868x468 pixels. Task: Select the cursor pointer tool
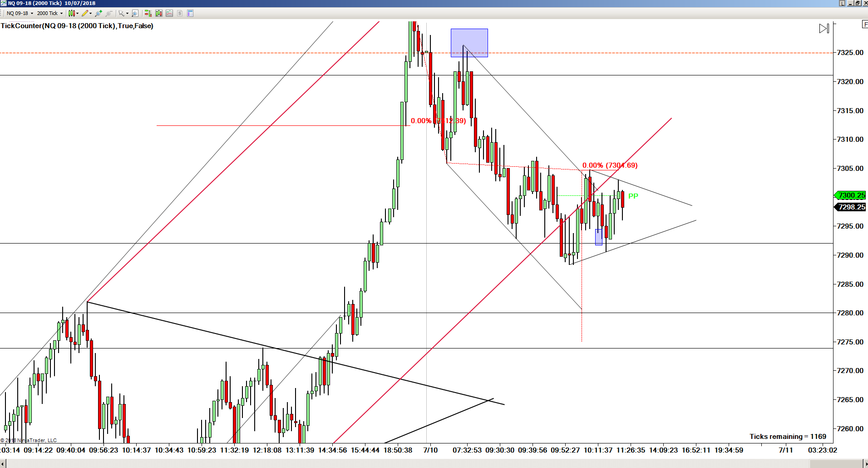pyautogui.click(x=121, y=13)
